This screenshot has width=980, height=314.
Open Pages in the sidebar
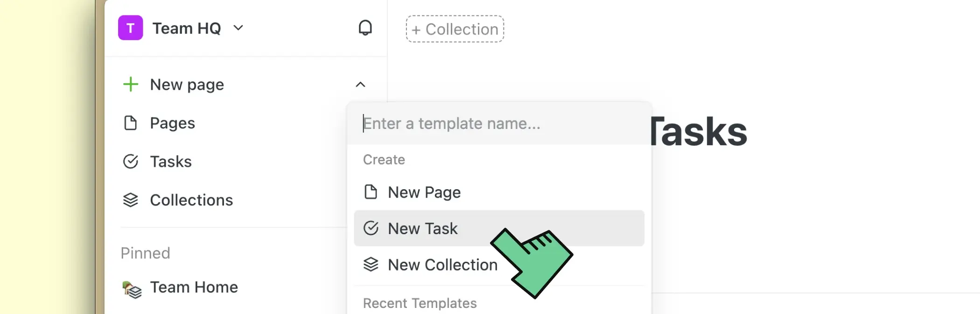[x=172, y=123]
